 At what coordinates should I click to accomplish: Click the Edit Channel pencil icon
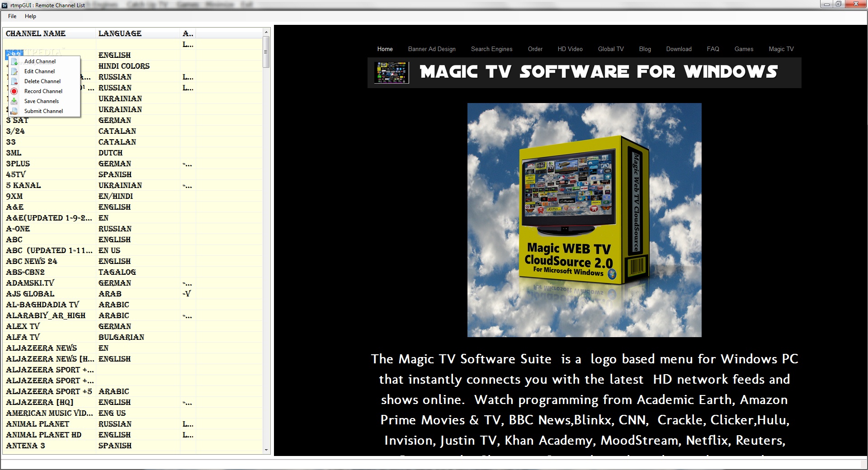14,71
